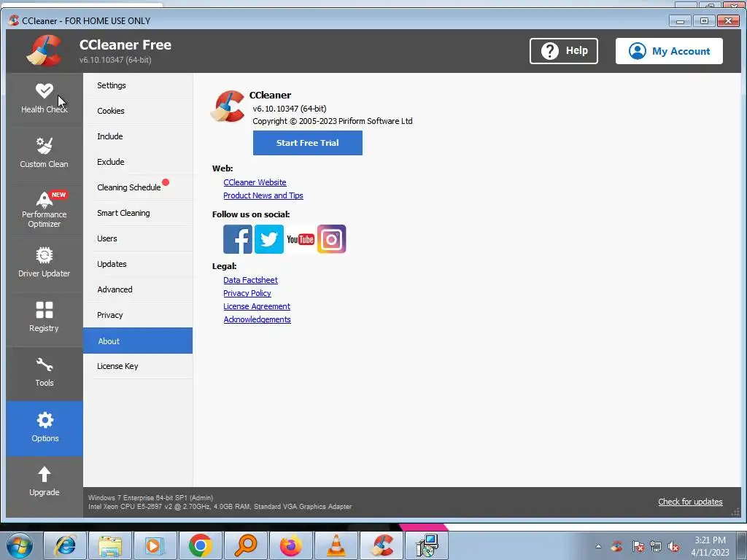The image size is (747, 560).
Task: Open the Smart Cleaning options page
Action: point(138,214)
